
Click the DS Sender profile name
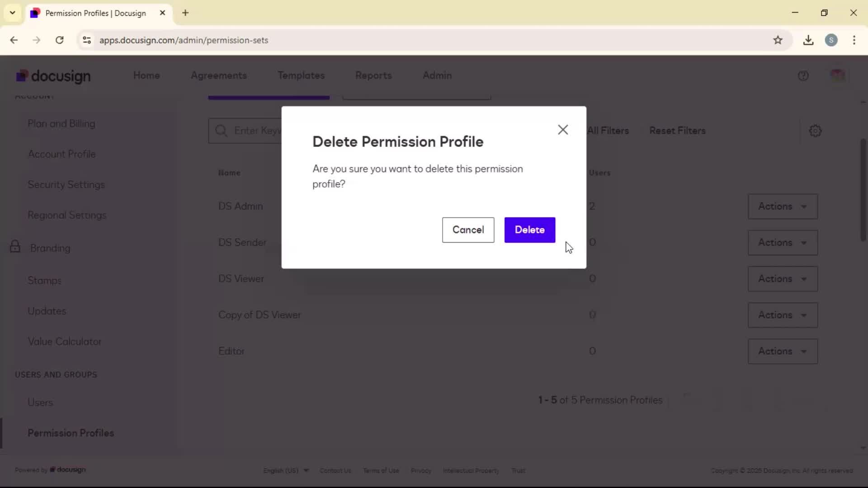242,243
